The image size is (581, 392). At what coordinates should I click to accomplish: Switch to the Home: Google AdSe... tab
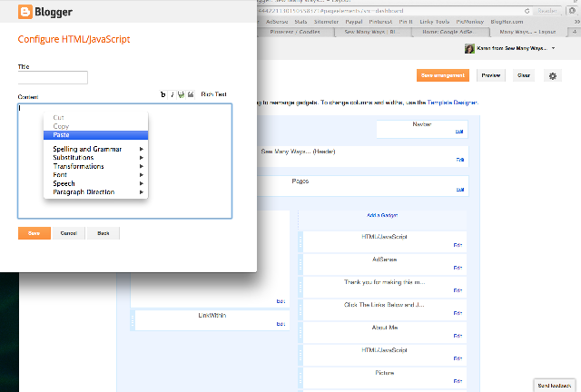(x=448, y=32)
